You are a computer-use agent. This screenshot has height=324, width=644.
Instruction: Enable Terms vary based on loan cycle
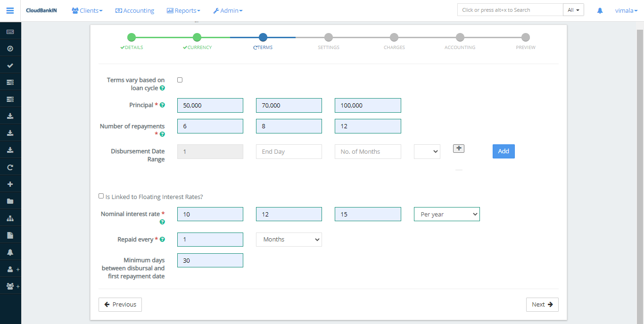[x=180, y=80]
